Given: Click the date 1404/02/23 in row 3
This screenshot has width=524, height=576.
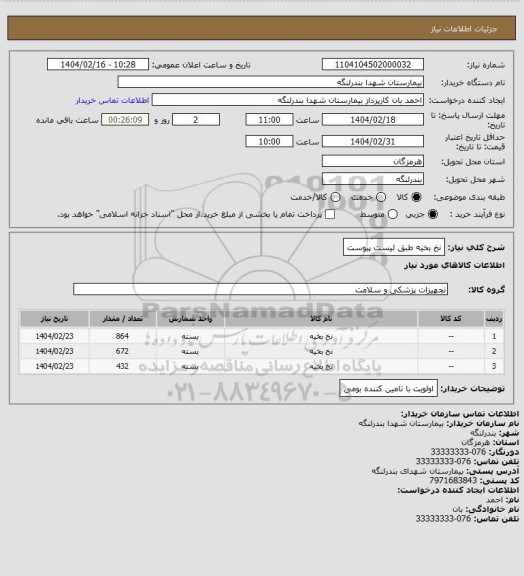Looking at the screenshot, I should [x=54, y=366].
